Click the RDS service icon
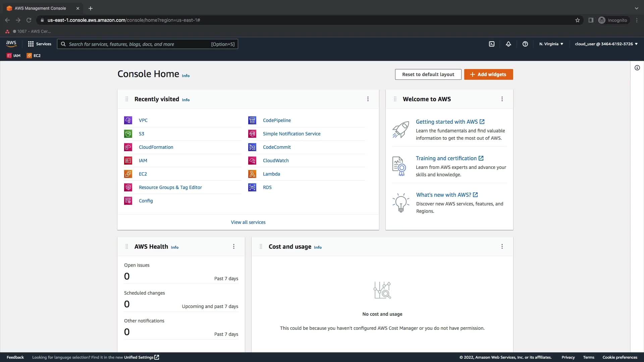This screenshot has height=362, width=644. click(252, 187)
